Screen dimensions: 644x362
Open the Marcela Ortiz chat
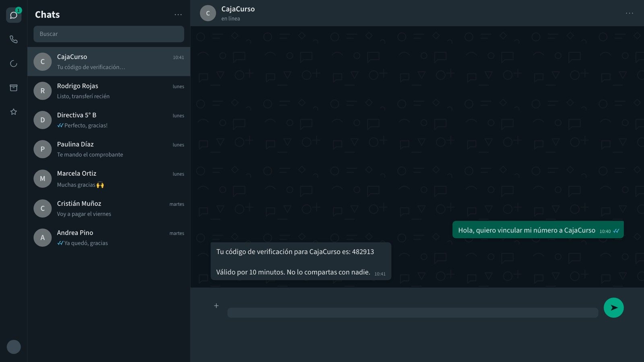click(x=109, y=179)
